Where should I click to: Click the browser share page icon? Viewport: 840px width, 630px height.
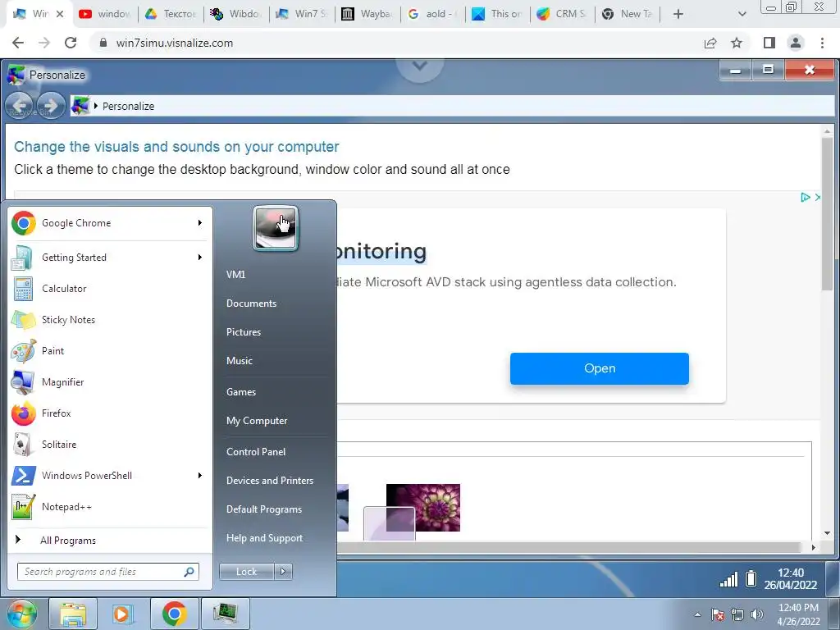coord(710,43)
